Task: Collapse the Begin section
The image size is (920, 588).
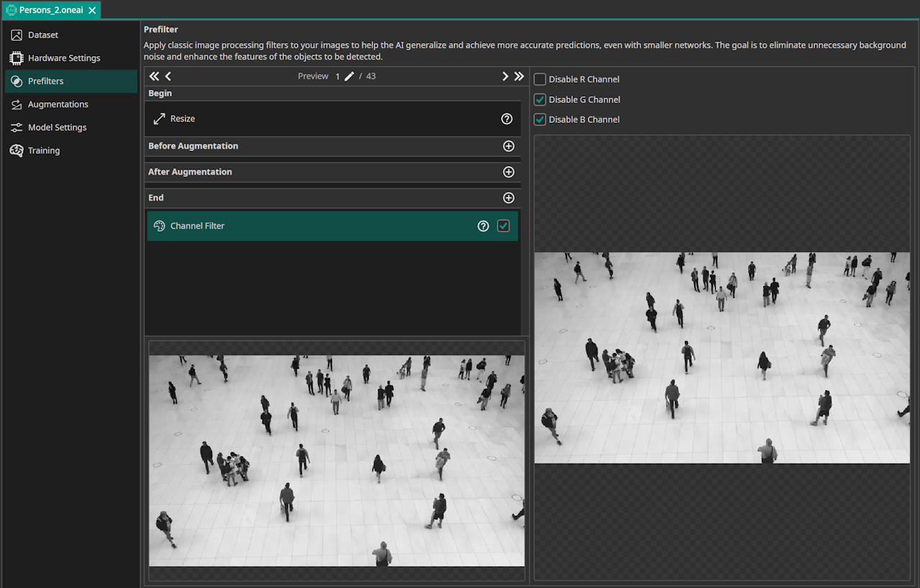Action: click(160, 93)
